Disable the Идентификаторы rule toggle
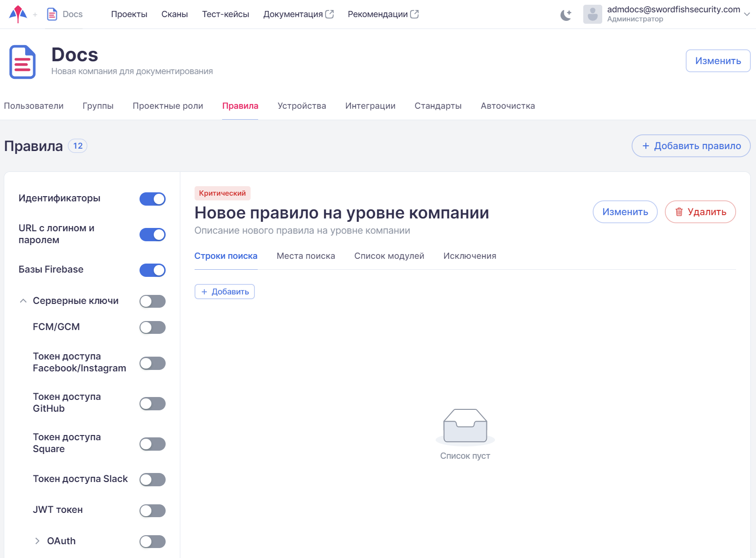The image size is (756, 558). (152, 199)
